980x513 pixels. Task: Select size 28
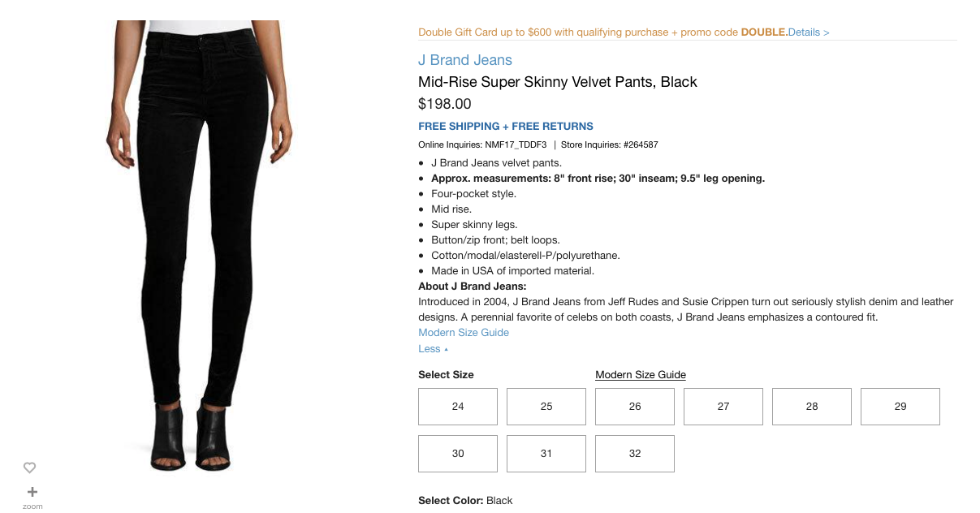pos(811,406)
